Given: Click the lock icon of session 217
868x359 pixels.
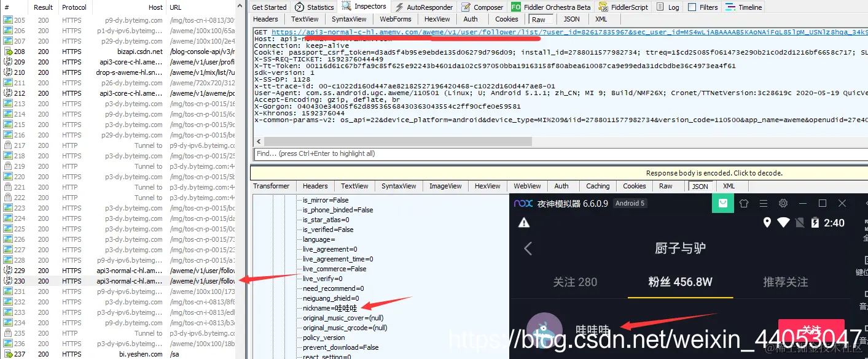Looking at the screenshot, I should click(8, 145).
